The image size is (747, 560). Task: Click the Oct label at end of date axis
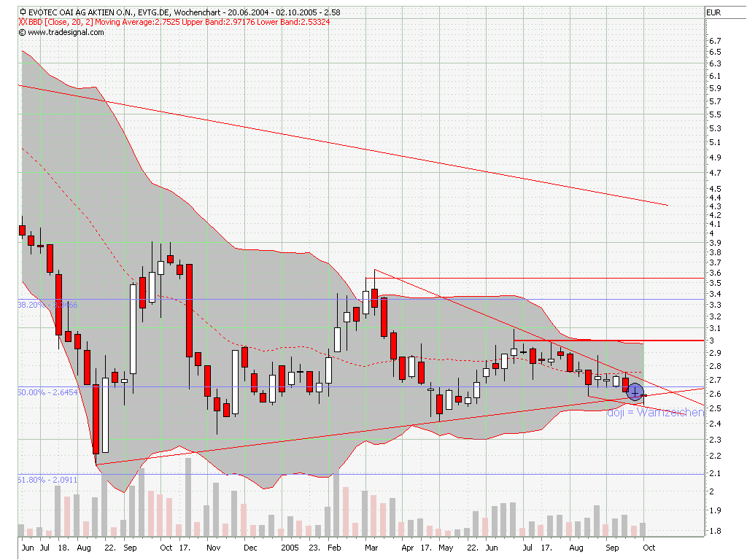pyautogui.click(x=649, y=546)
